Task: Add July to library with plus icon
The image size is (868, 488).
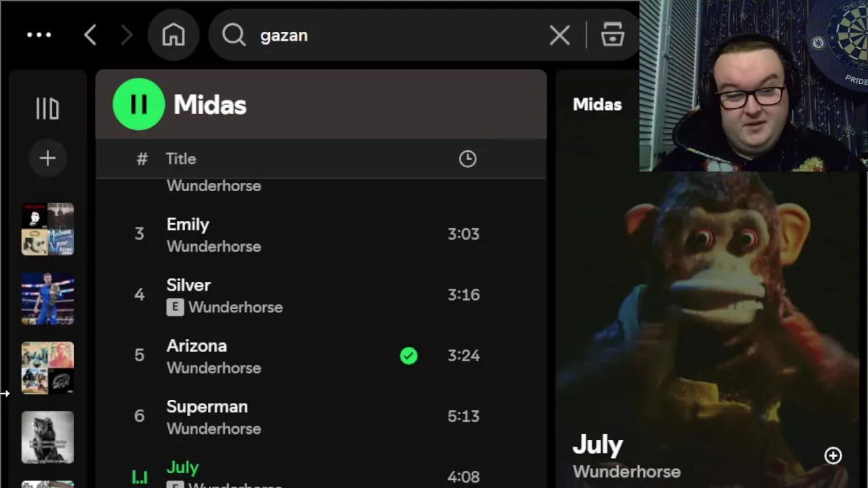Action: [x=833, y=455]
